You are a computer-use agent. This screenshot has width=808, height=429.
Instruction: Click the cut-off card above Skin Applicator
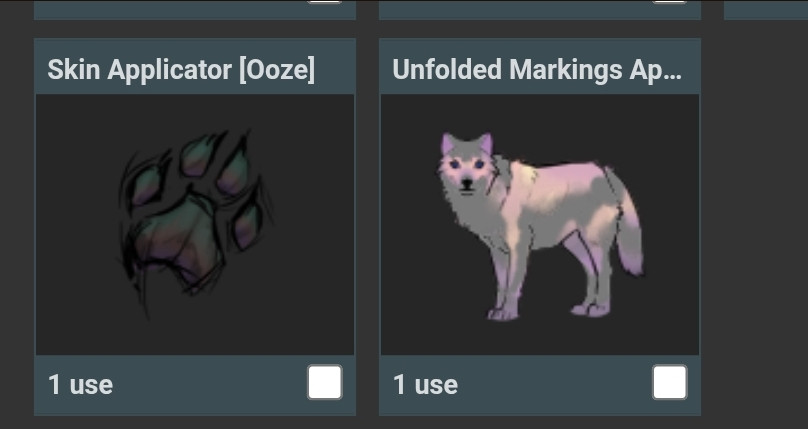195,10
